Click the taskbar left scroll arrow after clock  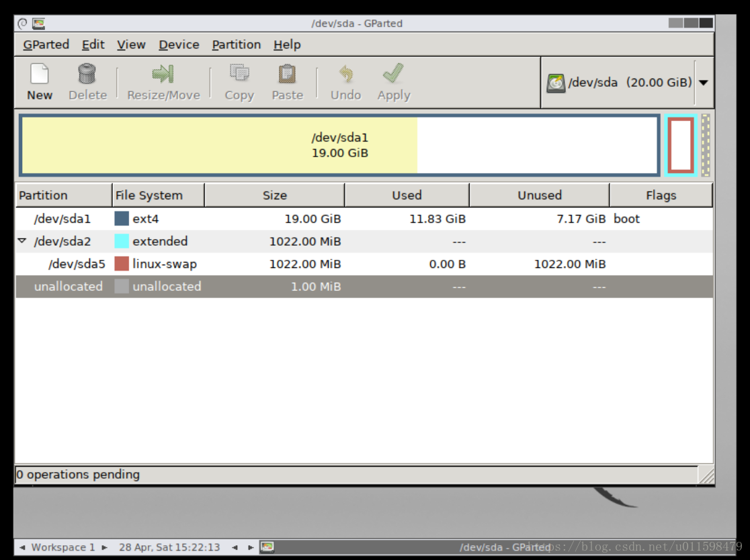[235, 547]
